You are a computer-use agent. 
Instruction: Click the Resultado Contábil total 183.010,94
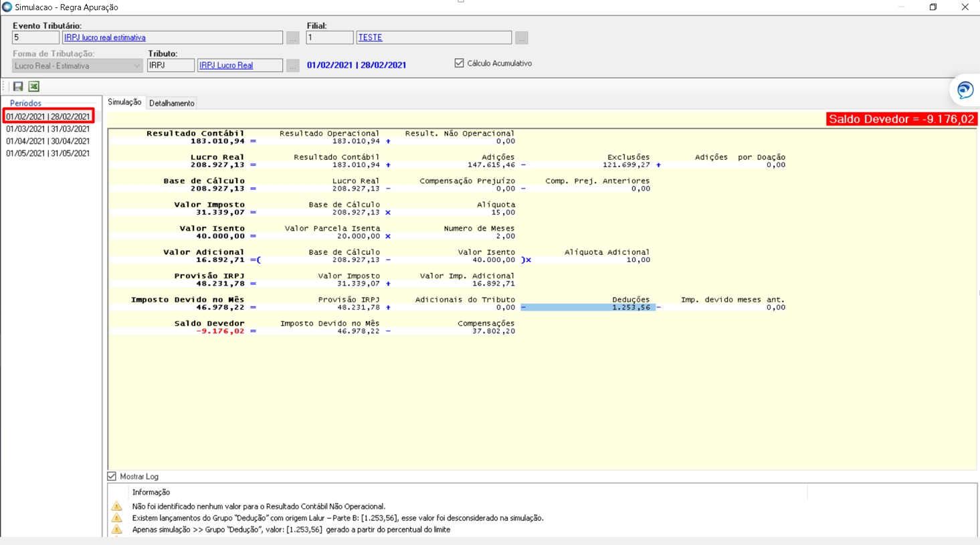point(217,141)
